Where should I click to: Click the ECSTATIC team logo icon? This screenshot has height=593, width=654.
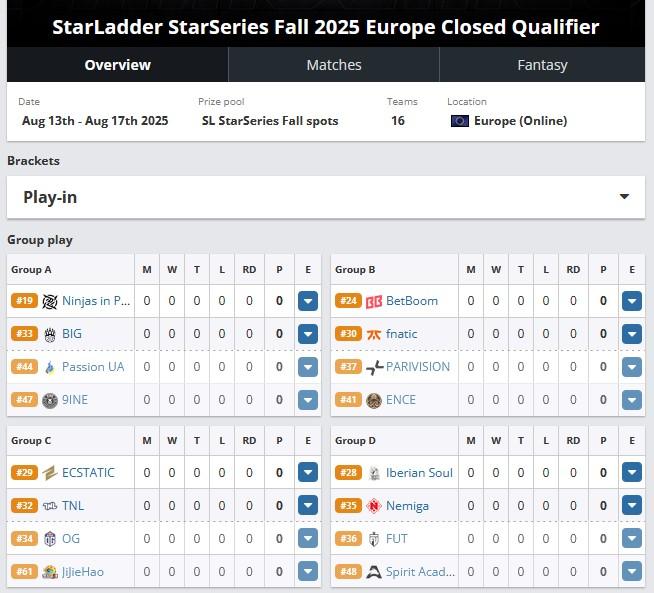(50, 472)
